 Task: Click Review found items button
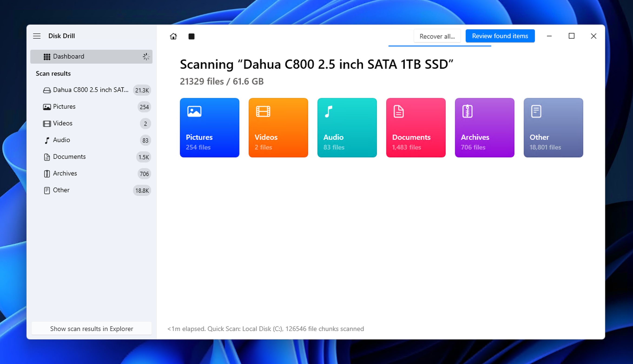pos(500,36)
